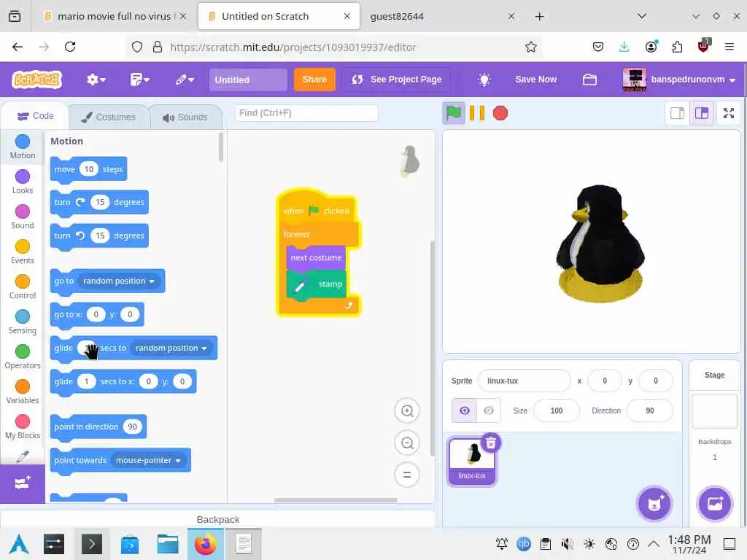Click the sprite Size field
Viewport: 747px width, 560px height.
pos(557,411)
